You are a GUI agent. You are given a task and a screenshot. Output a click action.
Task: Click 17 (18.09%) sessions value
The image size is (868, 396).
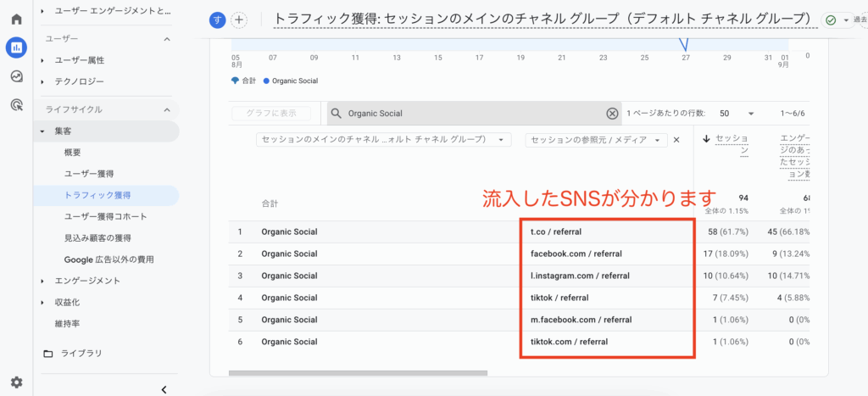click(726, 254)
